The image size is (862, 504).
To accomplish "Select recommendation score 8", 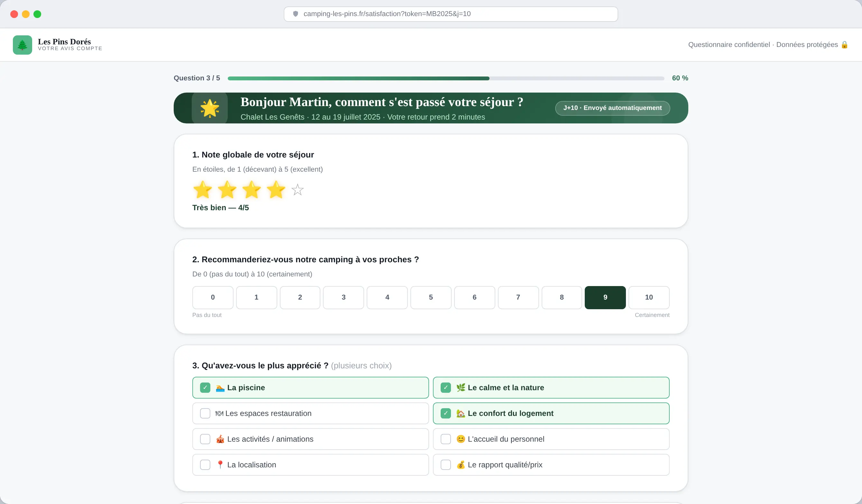I will tap(561, 297).
